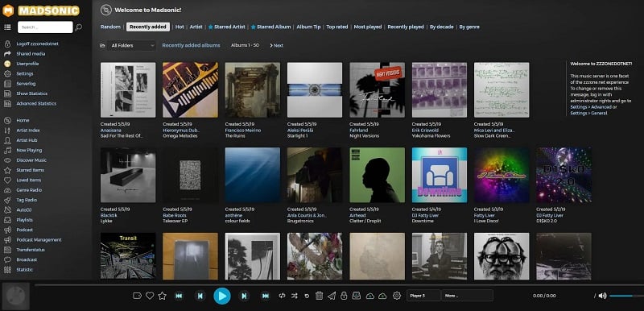Click the search input field

coord(45,27)
